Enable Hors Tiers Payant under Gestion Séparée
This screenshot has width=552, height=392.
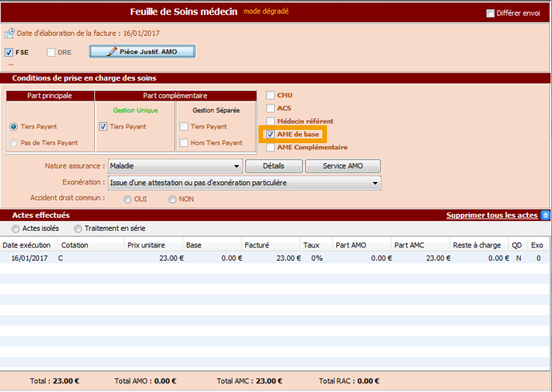tap(184, 143)
